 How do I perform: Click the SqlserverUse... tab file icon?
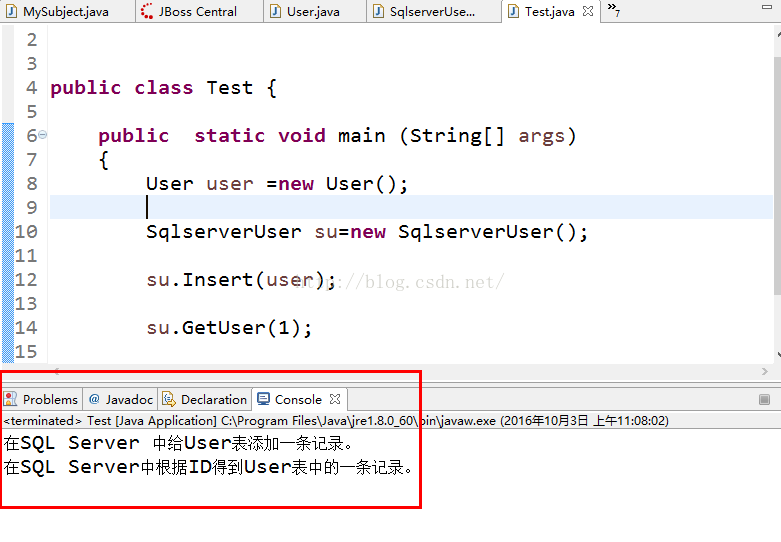coord(379,11)
